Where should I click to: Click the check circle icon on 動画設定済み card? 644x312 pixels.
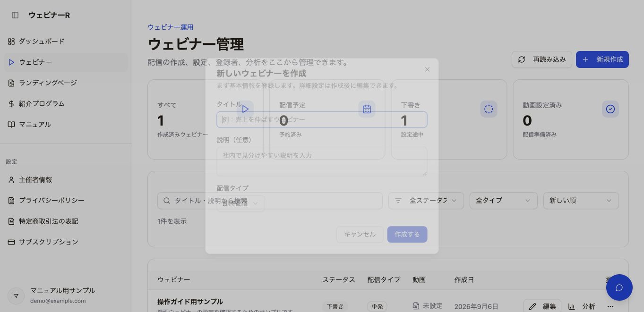coord(610,109)
